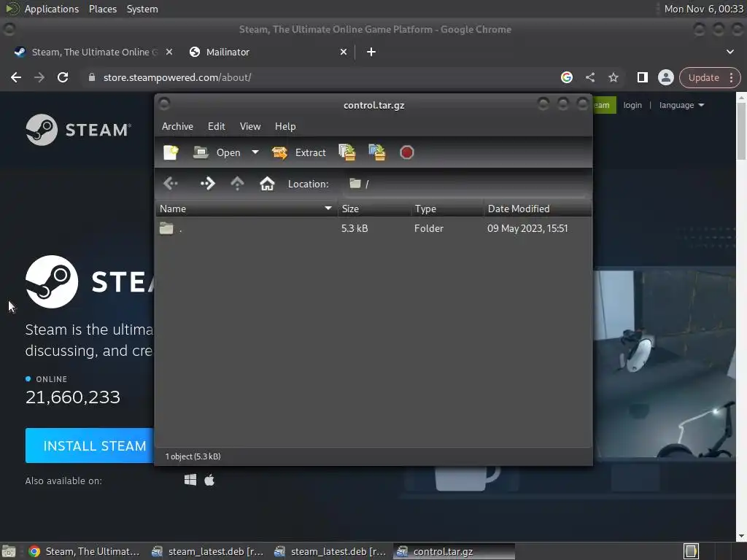The height and width of the screenshot is (560, 747).
Task: Close the Mailinator browser tab
Action: click(x=343, y=52)
